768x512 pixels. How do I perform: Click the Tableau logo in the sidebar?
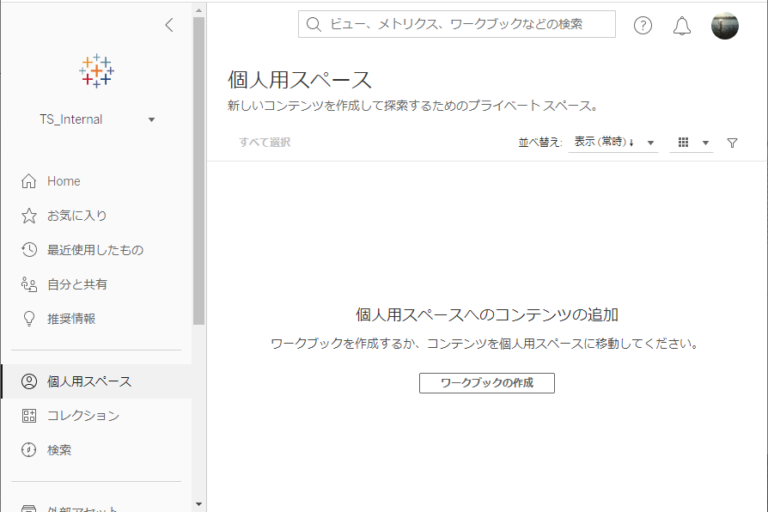click(x=96, y=71)
